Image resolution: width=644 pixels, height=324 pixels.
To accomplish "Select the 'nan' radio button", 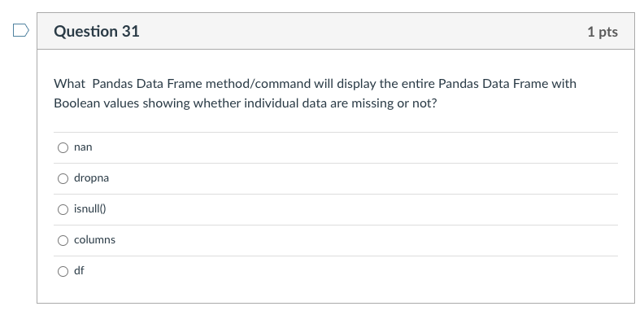I will click(x=63, y=147).
